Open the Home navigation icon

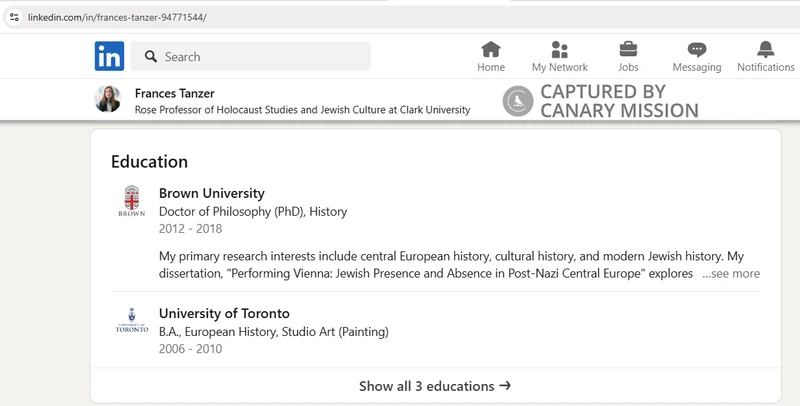491,50
